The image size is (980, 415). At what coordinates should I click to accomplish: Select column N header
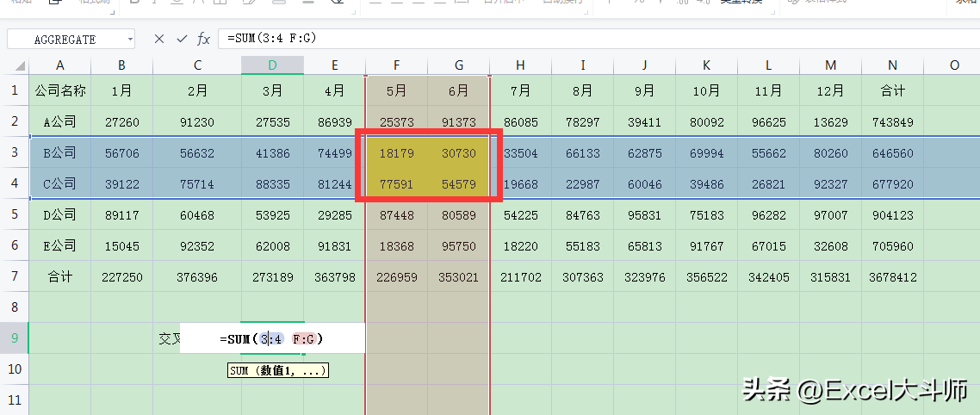[892, 65]
